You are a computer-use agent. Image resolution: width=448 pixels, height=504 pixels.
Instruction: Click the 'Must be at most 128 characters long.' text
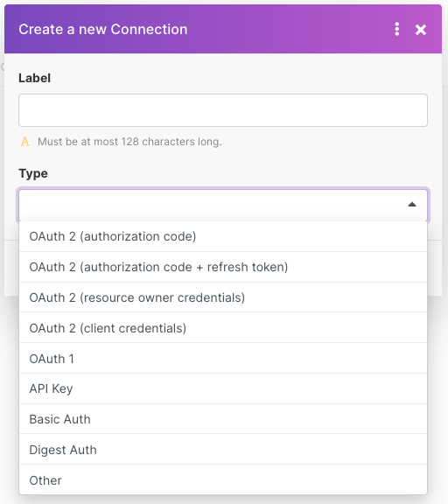[x=129, y=142]
